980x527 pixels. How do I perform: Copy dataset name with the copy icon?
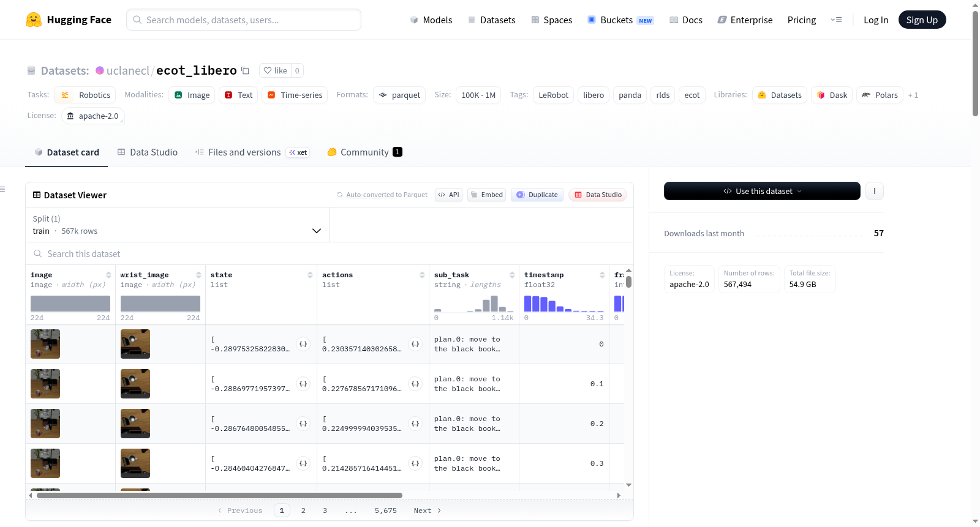[x=245, y=70]
